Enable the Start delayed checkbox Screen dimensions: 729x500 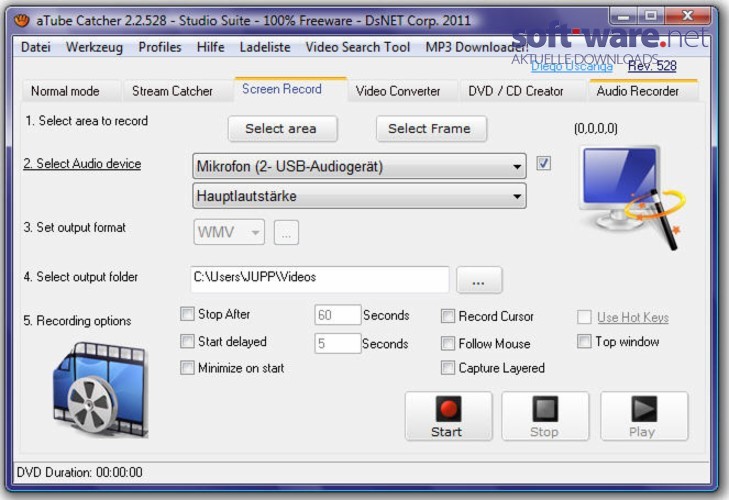(187, 341)
